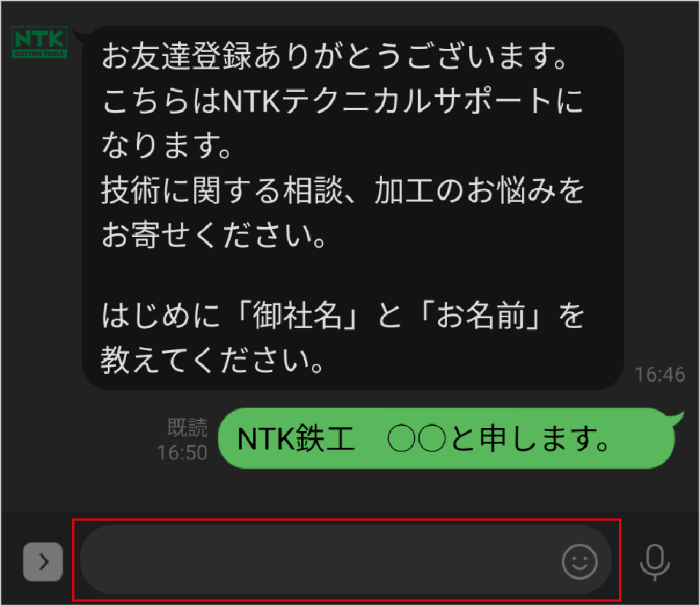This screenshot has width=700, height=606.
Task: Open the emoji sticker smiley icon
Action: click(580, 562)
